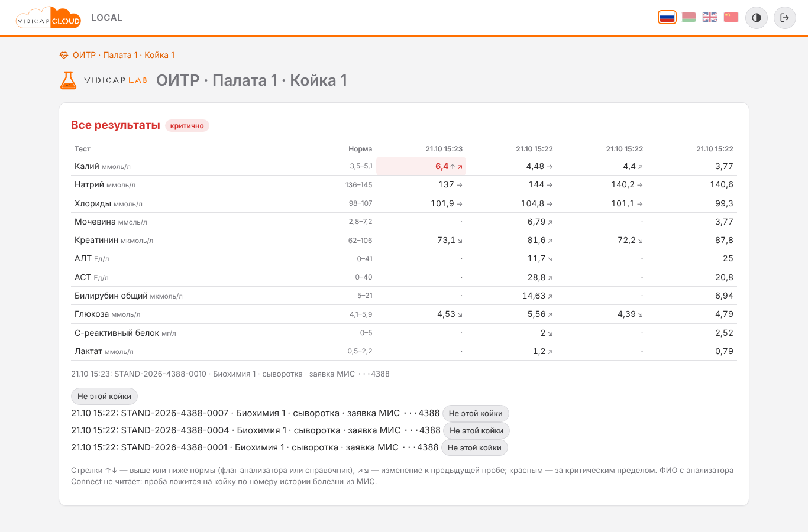The width and height of the screenshot is (808, 532).
Task: Select the Мочевина row label
Action: point(95,222)
